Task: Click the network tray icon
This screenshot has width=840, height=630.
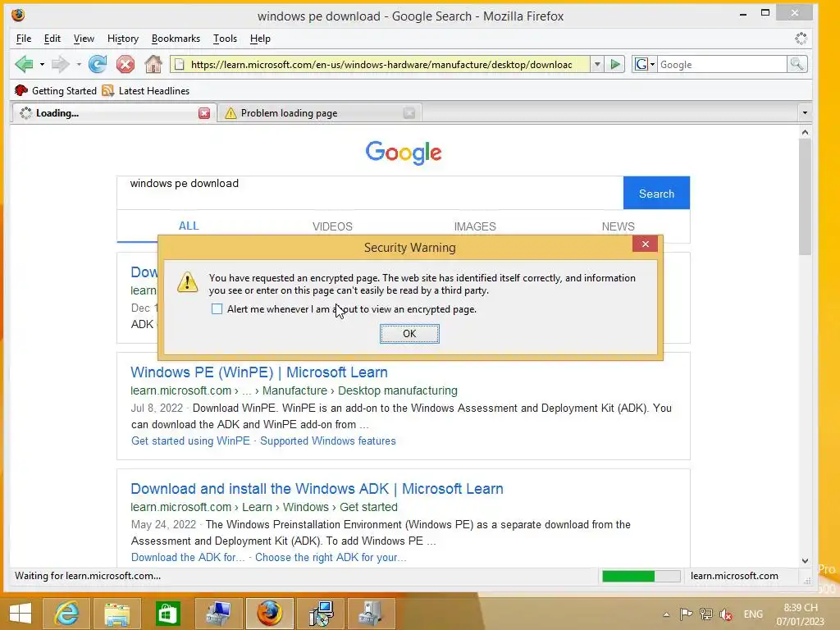Action: click(706, 614)
